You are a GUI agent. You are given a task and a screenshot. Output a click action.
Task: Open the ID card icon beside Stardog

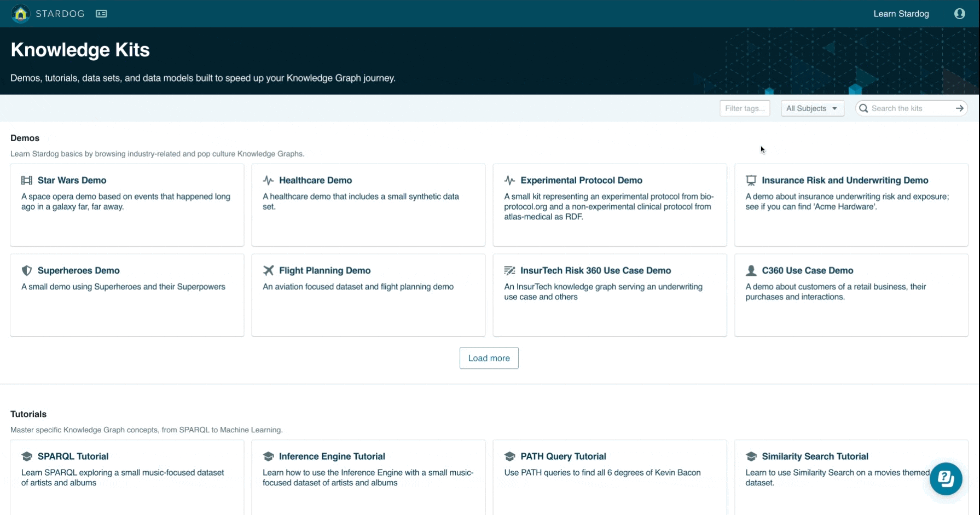point(101,14)
